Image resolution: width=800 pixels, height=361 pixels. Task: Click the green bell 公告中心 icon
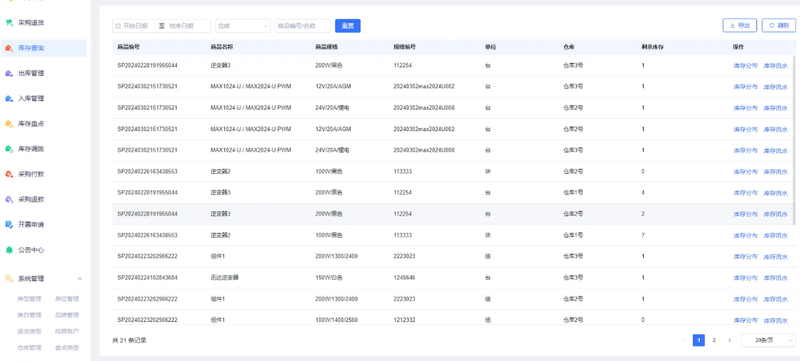[9, 250]
